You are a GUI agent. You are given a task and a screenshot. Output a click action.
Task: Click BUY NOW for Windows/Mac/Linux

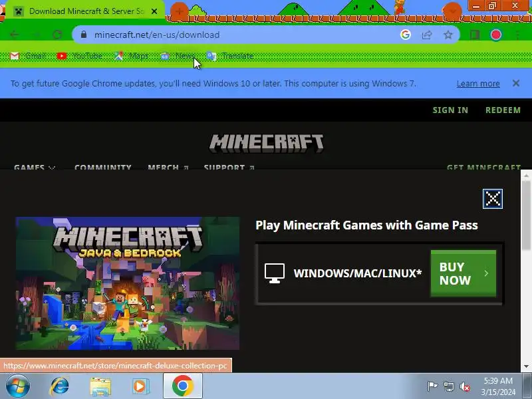(463, 273)
